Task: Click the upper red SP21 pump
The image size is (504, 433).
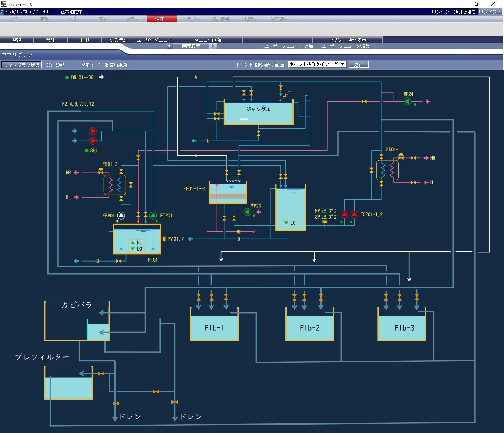Action: (93, 131)
